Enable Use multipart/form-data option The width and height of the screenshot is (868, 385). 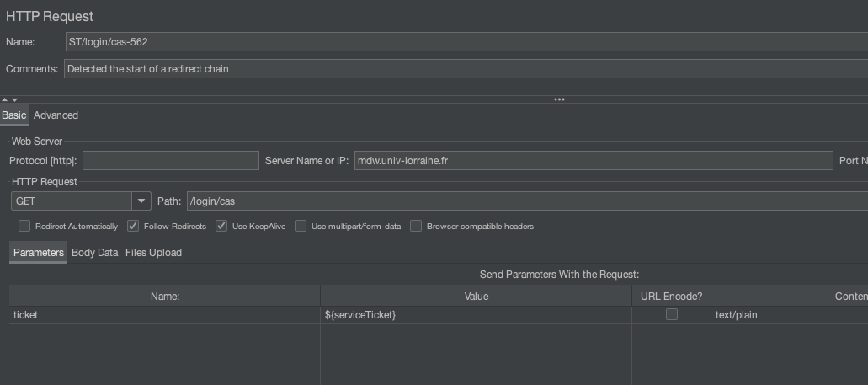pyautogui.click(x=301, y=226)
